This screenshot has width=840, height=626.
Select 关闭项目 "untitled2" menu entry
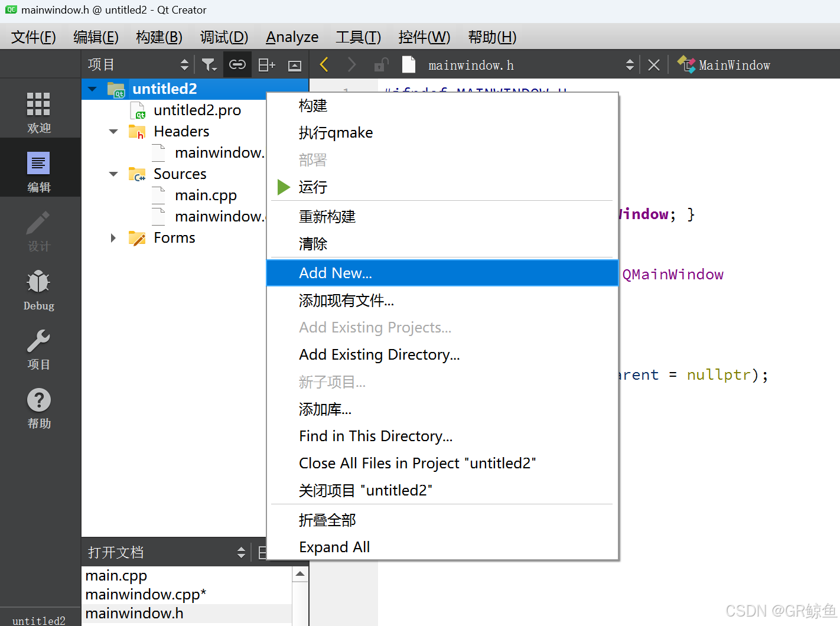442,490
